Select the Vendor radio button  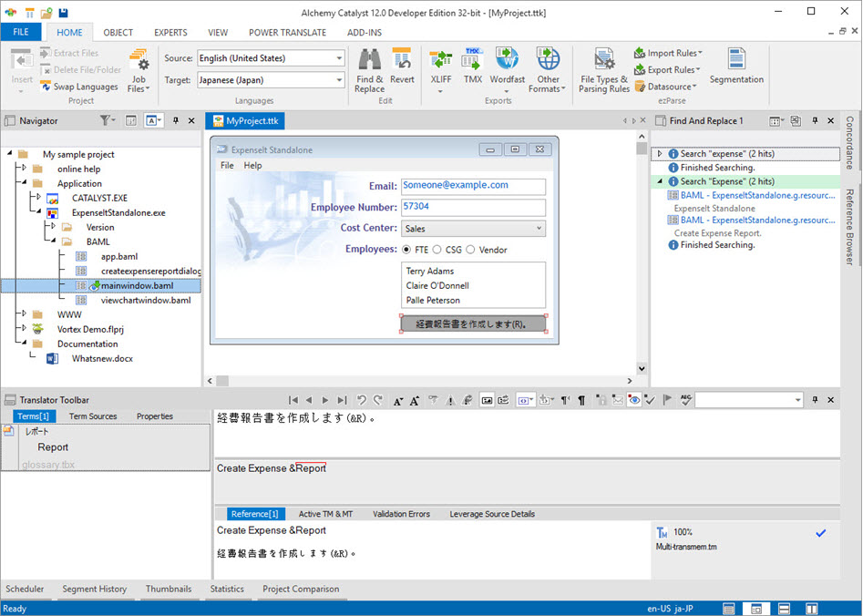click(x=470, y=250)
